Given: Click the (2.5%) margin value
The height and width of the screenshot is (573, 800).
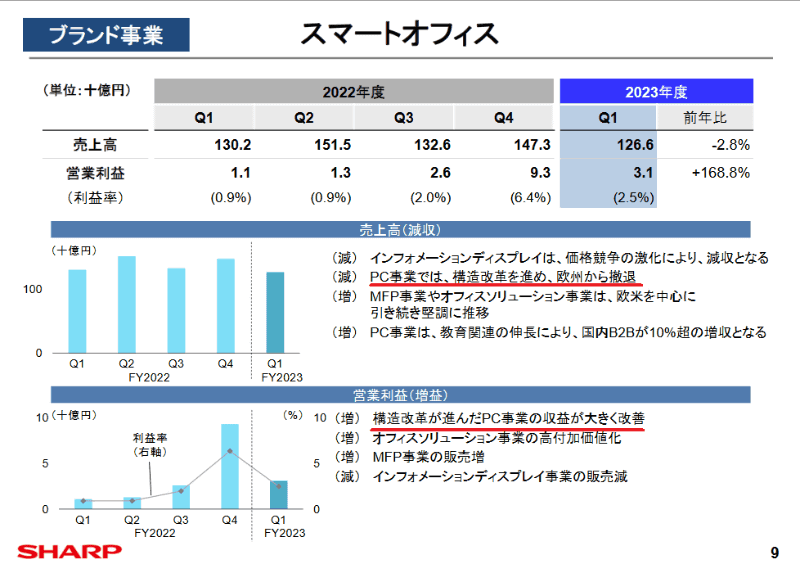Looking at the screenshot, I should click(634, 197).
